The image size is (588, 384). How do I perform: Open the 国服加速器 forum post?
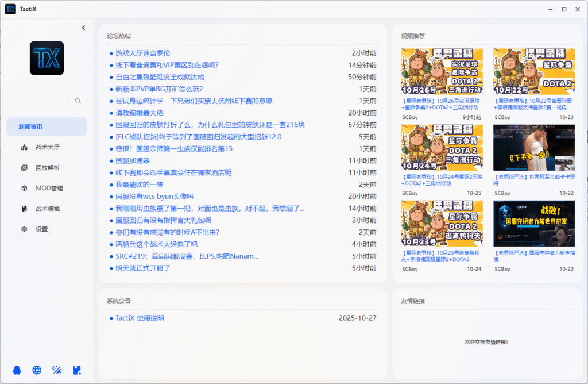click(x=132, y=160)
